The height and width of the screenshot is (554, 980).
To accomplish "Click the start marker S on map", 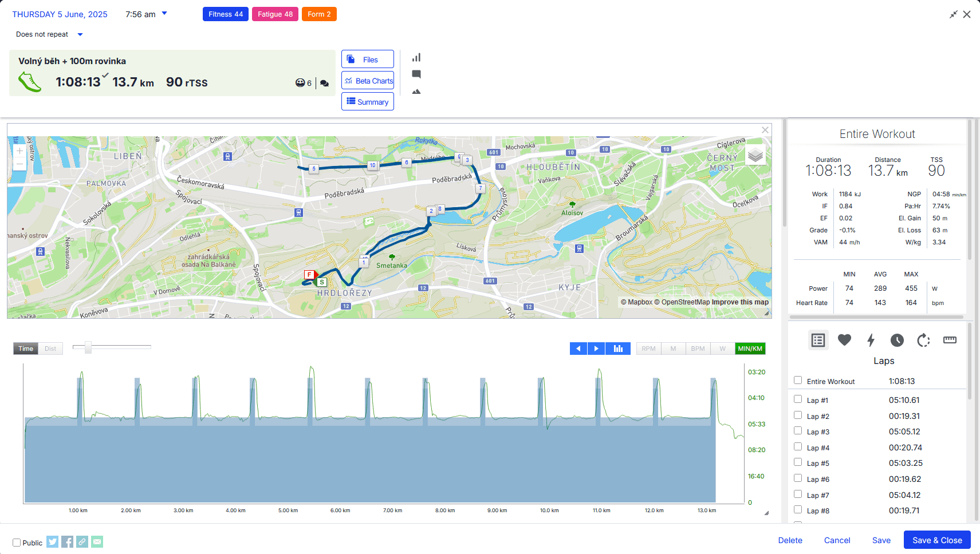I will (x=322, y=282).
